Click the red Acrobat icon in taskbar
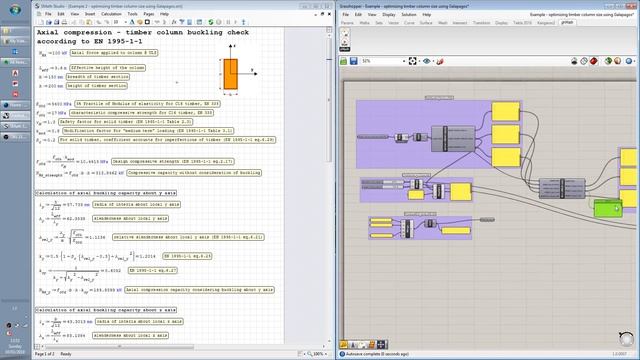 pyautogui.click(x=15, y=73)
